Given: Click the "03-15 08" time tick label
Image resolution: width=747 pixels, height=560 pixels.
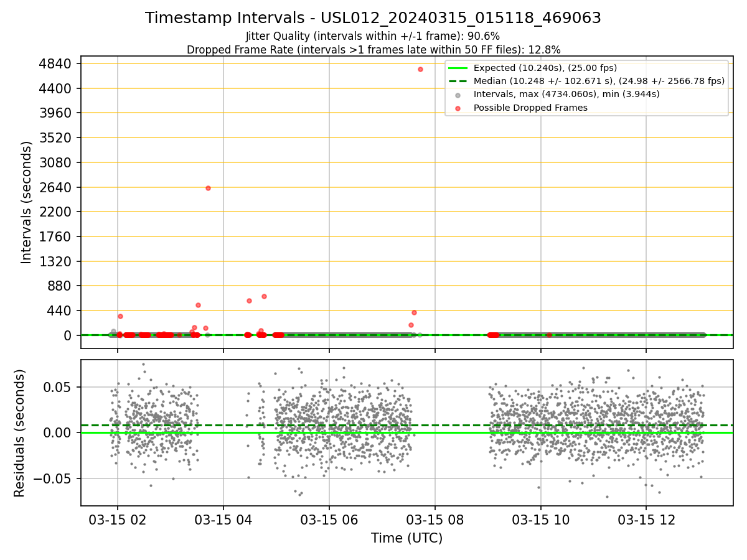Looking at the screenshot, I should point(435,520).
